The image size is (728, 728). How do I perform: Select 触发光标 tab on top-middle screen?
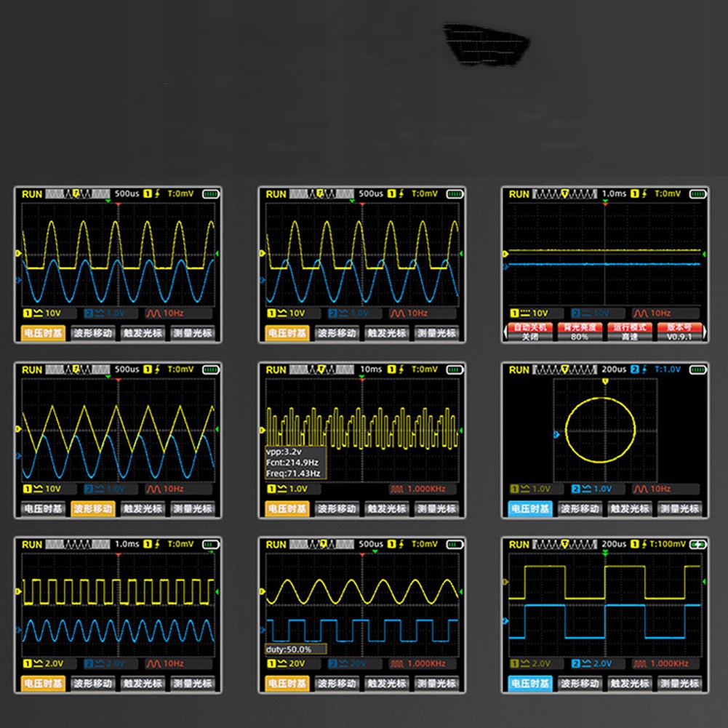click(x=386, y=333)
